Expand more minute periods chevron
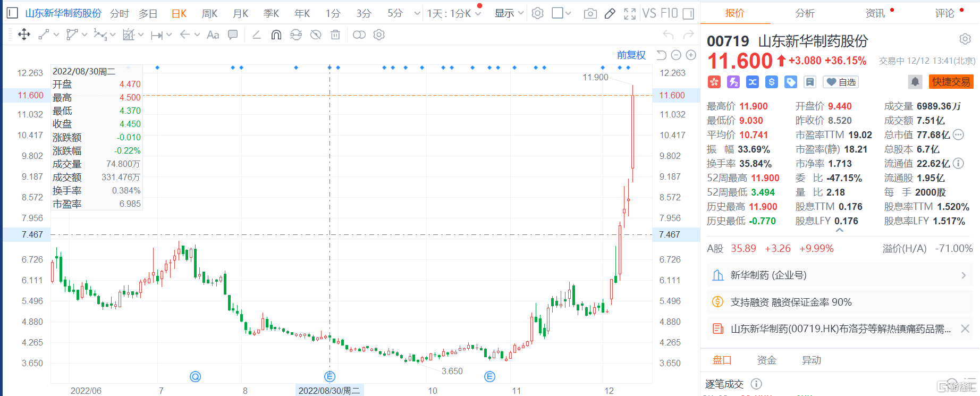The image size is (980, 396). pyautogui.click(x=417, y=13)
